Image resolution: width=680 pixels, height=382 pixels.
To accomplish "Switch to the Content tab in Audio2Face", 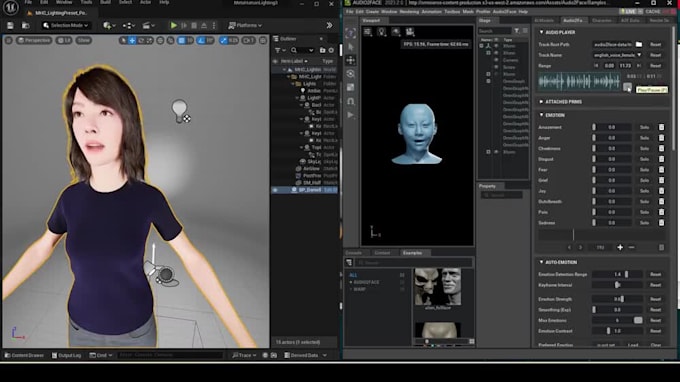I will pyautogui.click(x=382, y=253).
